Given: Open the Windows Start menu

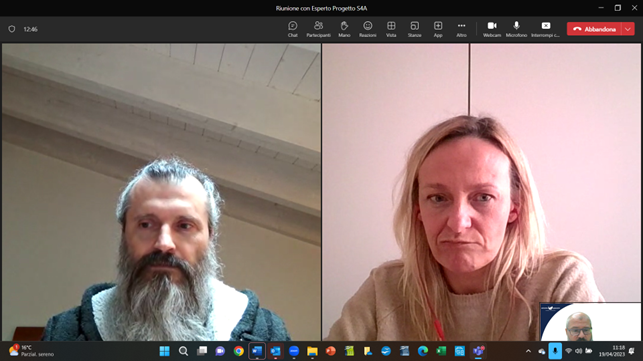Looking at the screenshot, I should click(x=164, y=351).
